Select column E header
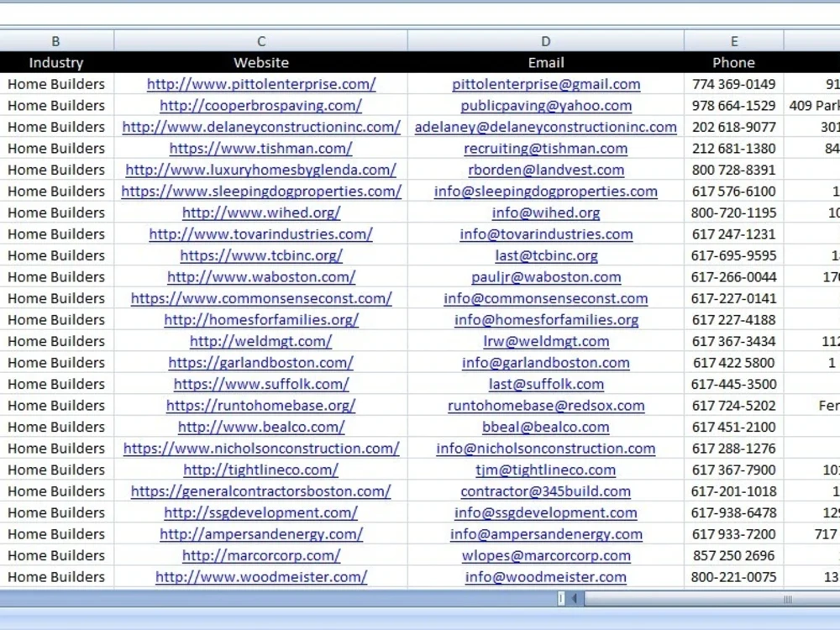The width and height of the screenshot is (840, 630). pos(734,41)
